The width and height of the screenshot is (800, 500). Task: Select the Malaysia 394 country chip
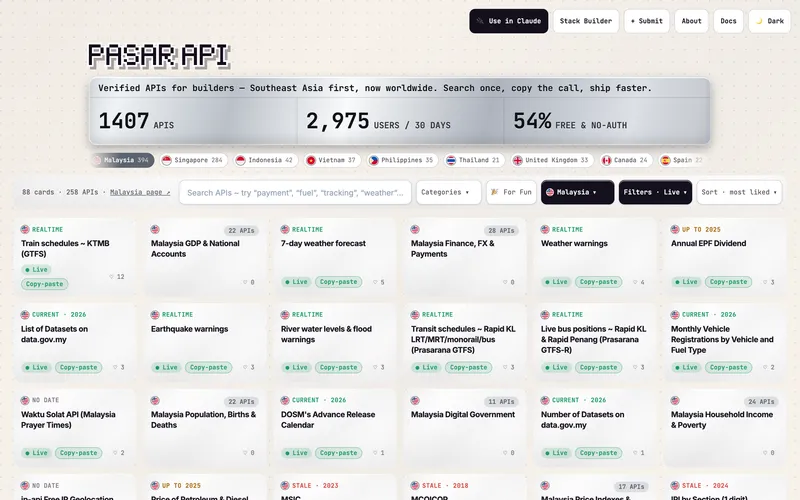click(x=123, y=160)
